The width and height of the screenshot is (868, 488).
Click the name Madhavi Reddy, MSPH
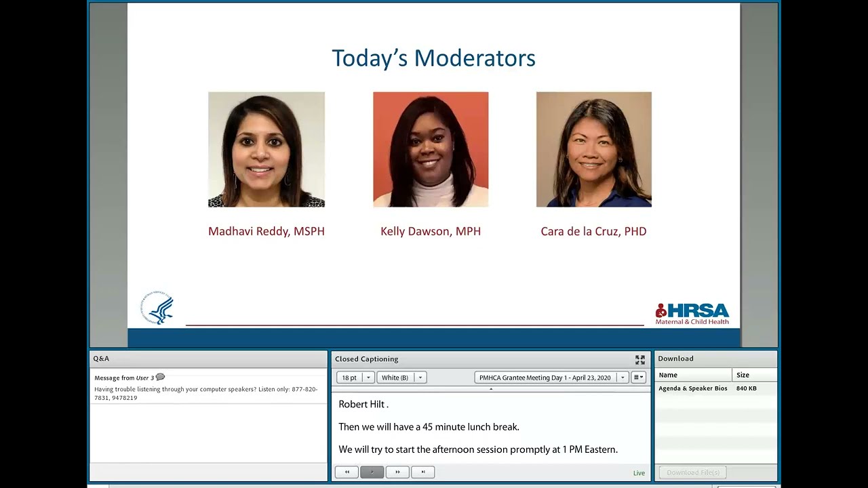coord(267,231)
